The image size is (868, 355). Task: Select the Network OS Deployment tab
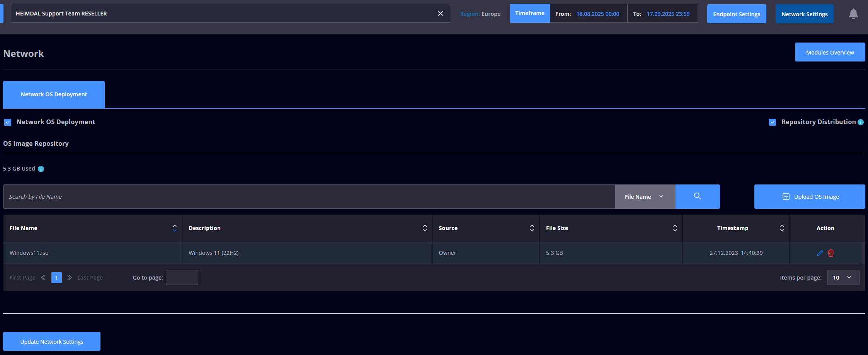[54, 94]
